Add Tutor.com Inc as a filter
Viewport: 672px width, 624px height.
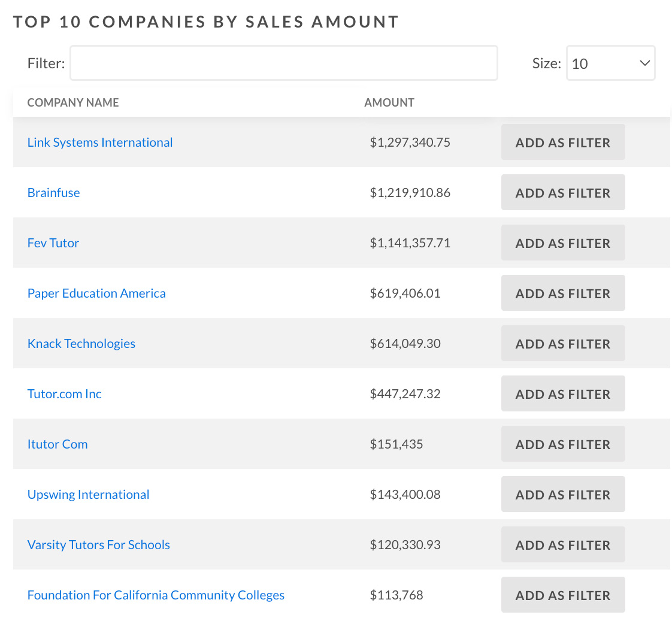tap(562, 394)
